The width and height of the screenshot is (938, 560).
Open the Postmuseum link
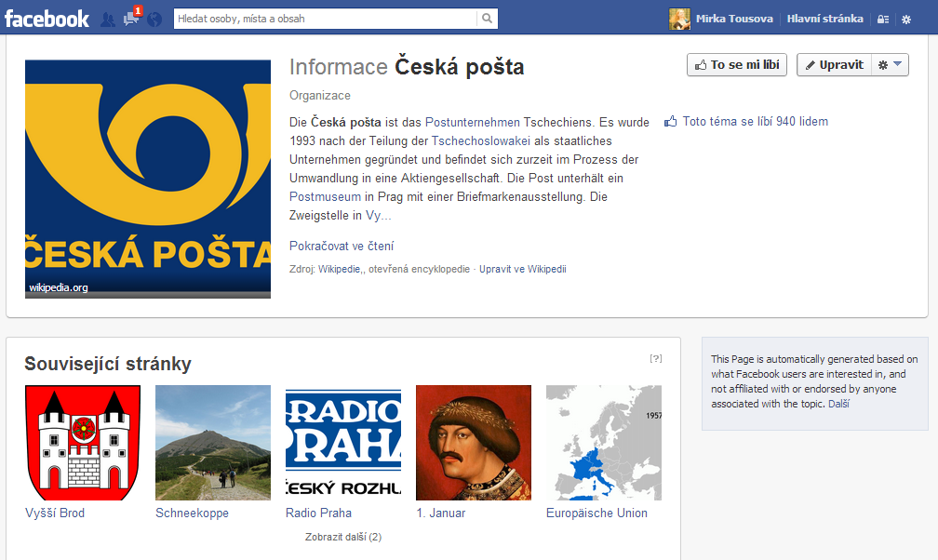point(325,196)
